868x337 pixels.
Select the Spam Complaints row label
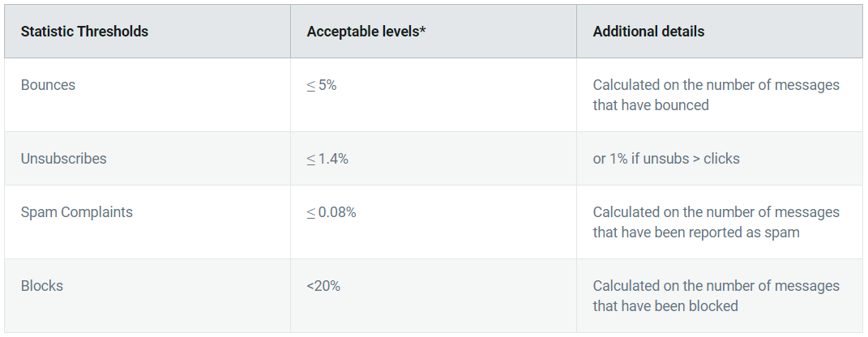pyautogui.click(x=77, y=212)
